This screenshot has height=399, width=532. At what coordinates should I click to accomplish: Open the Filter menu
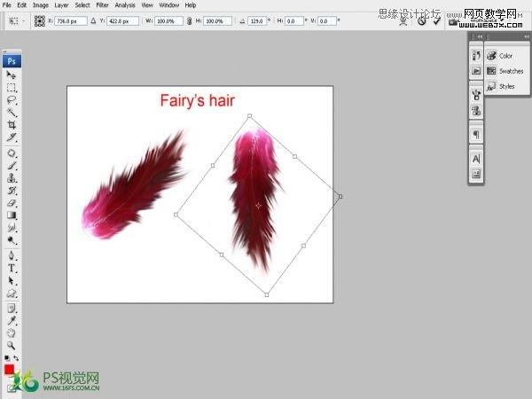(103, 5)
